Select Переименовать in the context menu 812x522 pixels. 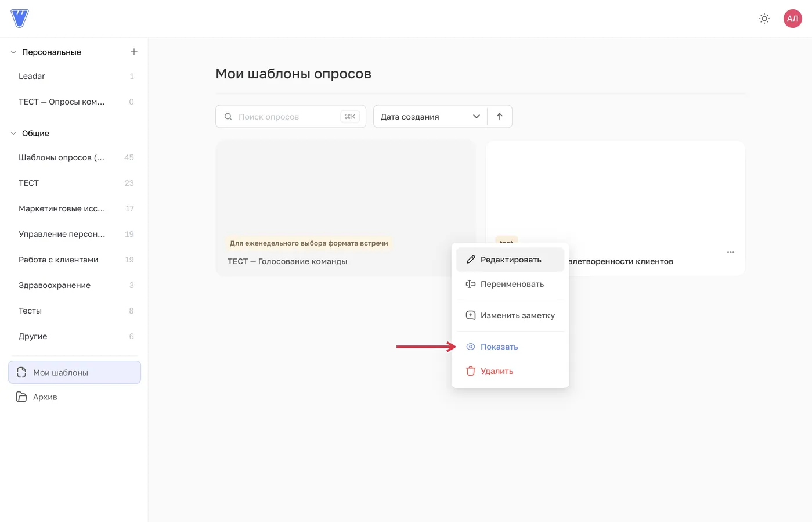point(510,284)
